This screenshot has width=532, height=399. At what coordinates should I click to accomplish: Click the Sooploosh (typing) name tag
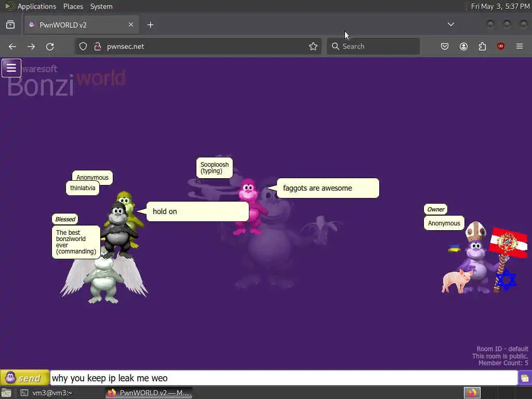point(215,168)
